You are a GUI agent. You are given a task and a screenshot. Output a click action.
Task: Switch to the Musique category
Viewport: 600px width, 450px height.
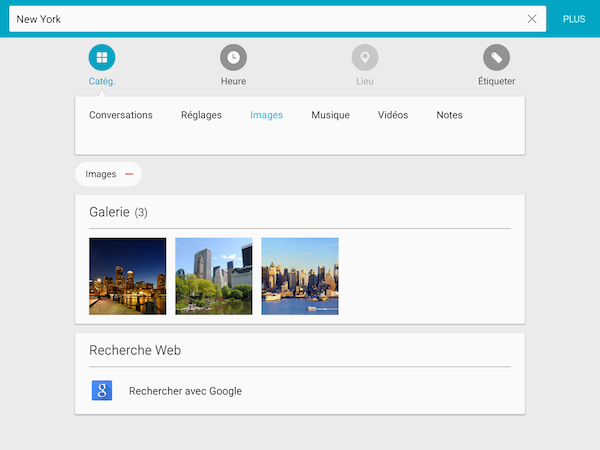pos(330,115)
